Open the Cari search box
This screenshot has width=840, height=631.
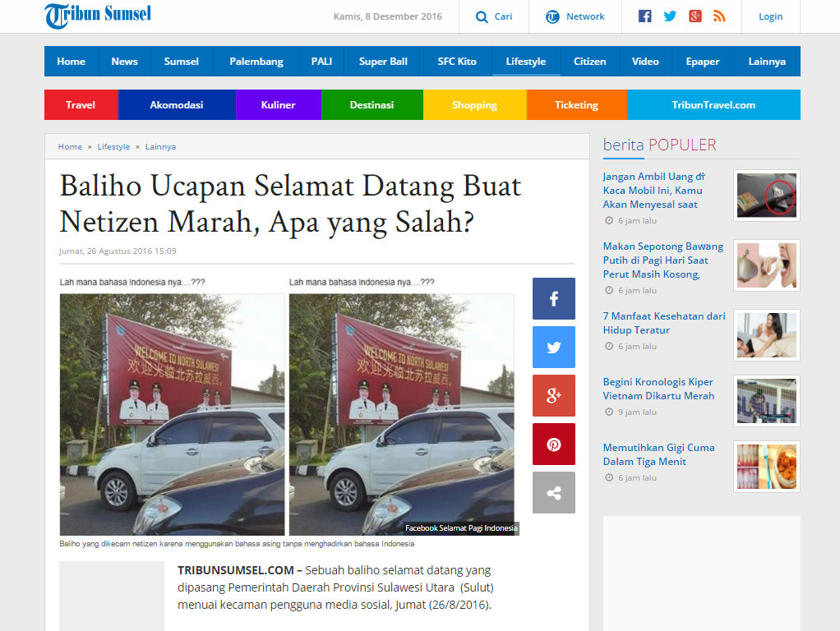[494, 16]
